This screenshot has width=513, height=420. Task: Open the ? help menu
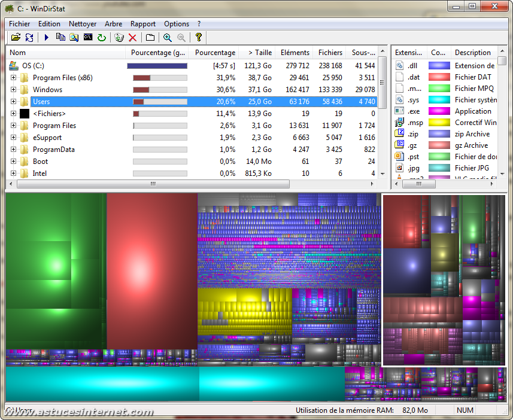click(x=199, y=24)
